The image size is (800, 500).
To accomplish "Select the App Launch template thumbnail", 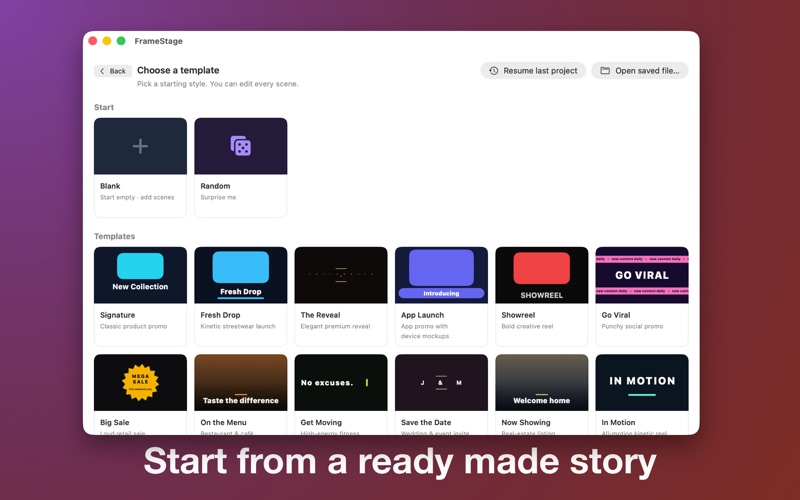I will (441, 275).
